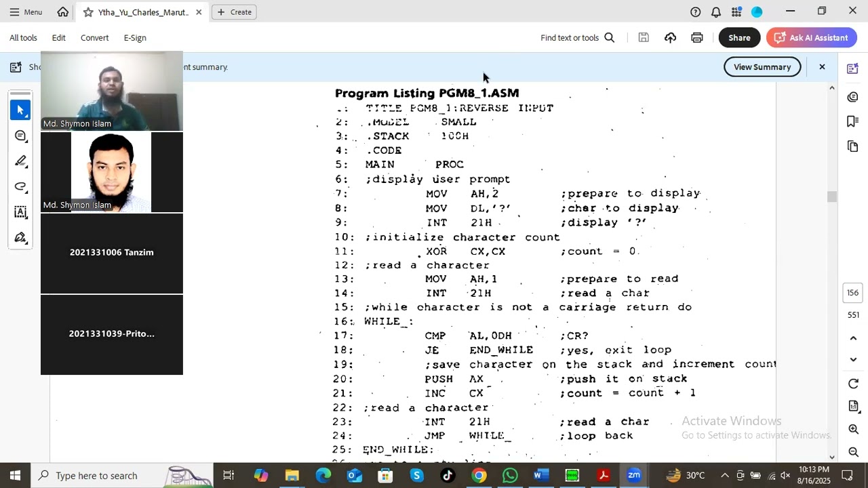Switch to Zoom app in taskbar

pos(634,475)
